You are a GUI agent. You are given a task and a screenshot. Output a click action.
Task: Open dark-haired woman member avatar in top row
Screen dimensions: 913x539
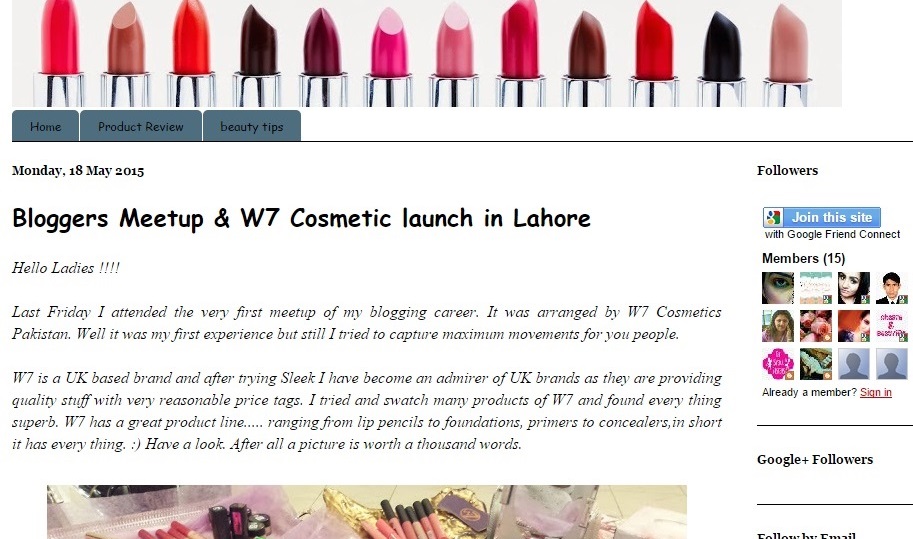853,288
